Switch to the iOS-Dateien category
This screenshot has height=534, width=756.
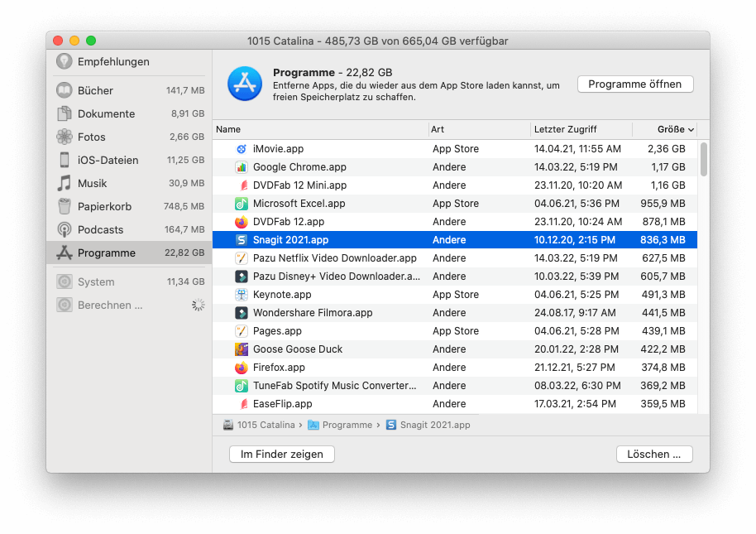click(x=129, y=160)
